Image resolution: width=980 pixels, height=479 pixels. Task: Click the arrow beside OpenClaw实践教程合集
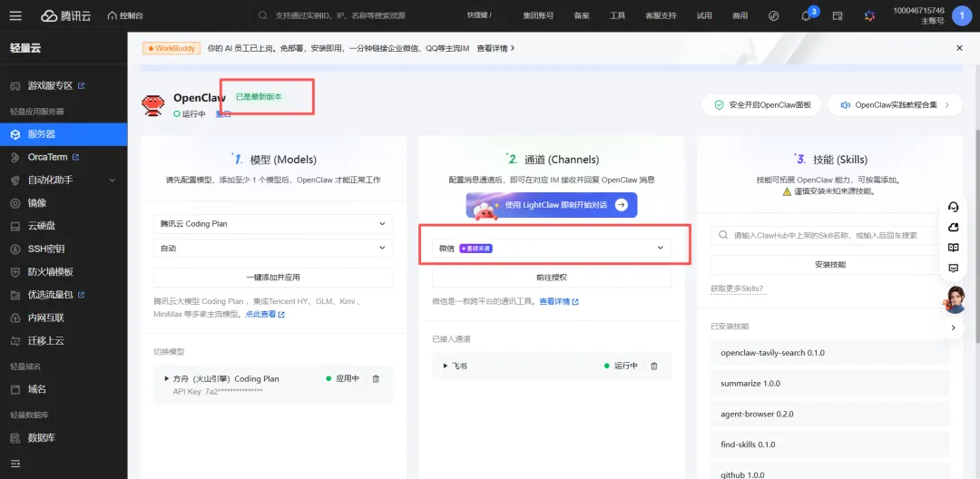coord(946,105)
